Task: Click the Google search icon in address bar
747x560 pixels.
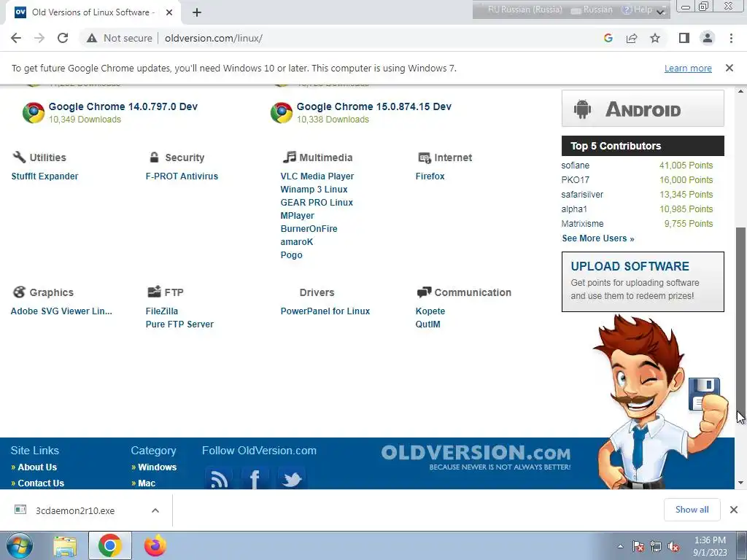Action: pos(608,38)
